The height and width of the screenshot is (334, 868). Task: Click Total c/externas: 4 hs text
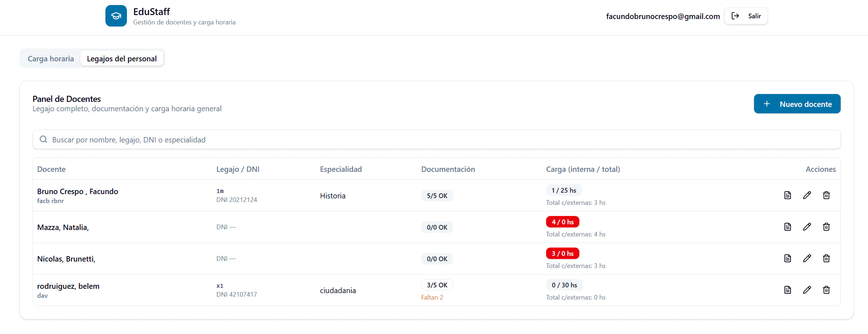[x=575, y=234]
